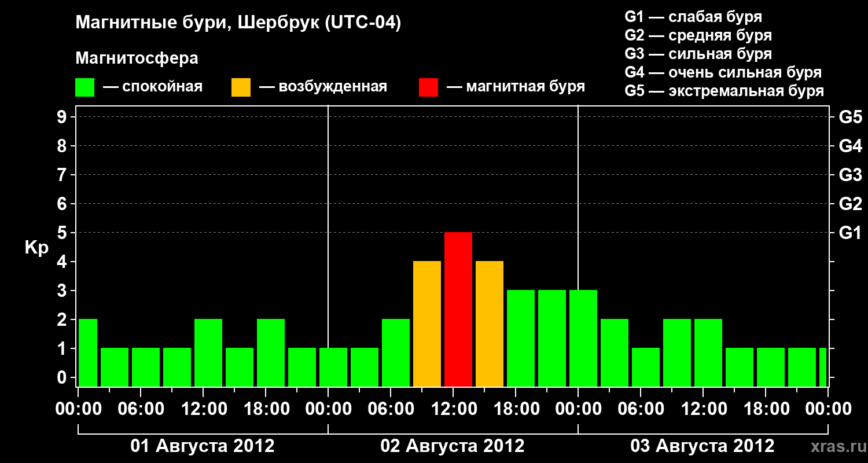Click the '18:00' time label for 02 Августа
Screen dimensions: 868x463
[516, 409]
